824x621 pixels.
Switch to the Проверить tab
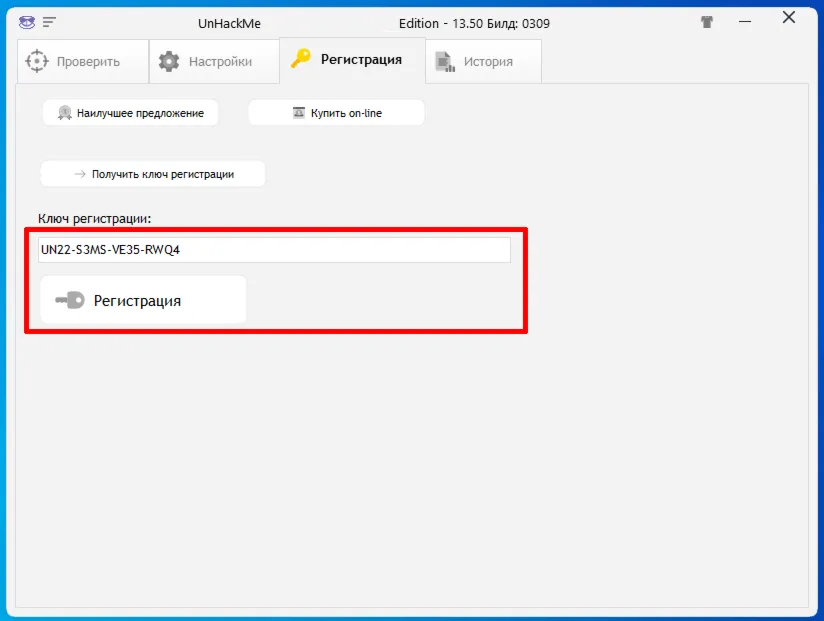coord(83,61)
